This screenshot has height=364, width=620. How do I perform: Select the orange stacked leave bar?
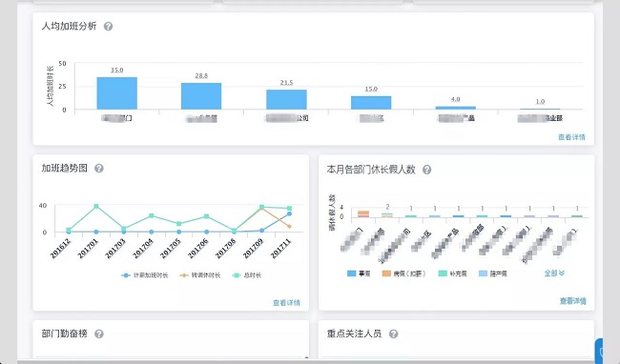(363, 213)
